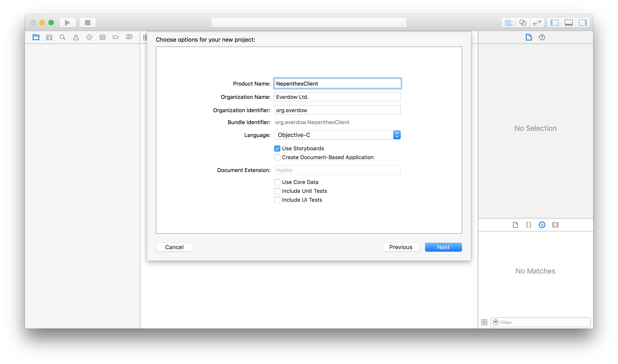Viewport: 618px width, 364px height.
Task: Open the Language dropdown
Action: point(337,135)
